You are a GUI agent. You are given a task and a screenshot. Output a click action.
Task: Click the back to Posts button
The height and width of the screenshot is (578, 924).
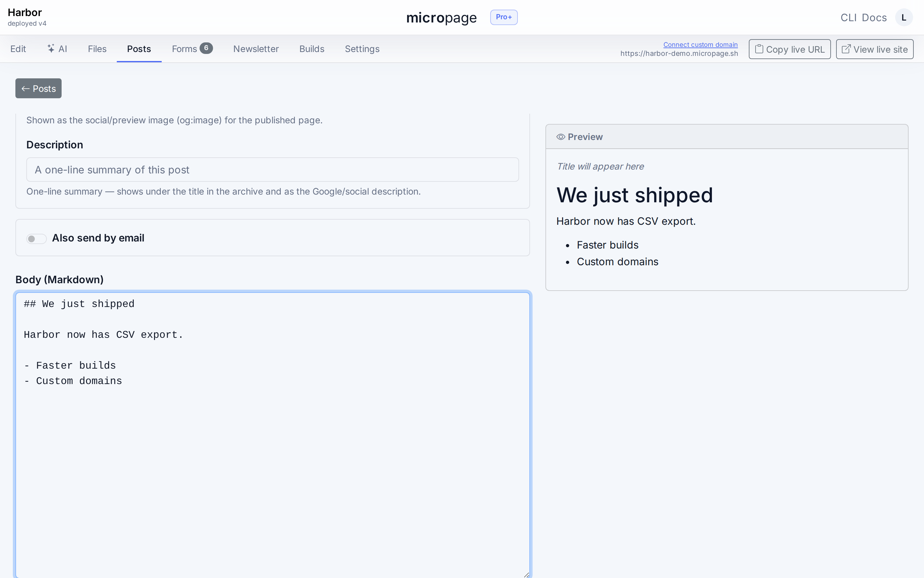[38, 88]
